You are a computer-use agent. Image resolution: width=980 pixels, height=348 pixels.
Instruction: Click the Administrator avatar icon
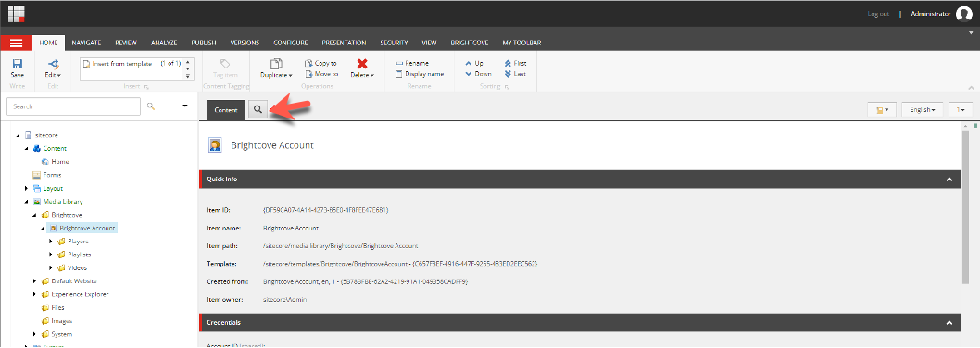(964, 14)
